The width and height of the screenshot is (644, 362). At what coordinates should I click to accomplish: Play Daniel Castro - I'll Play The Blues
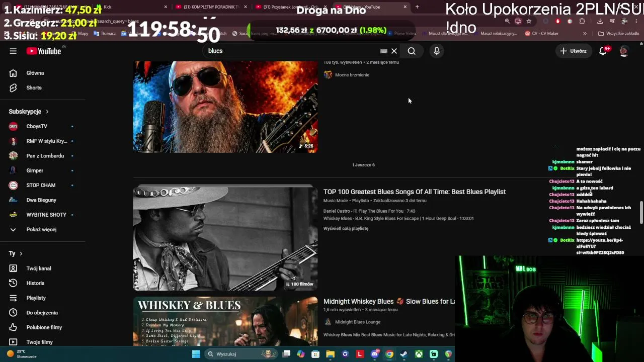click(369, 211)
